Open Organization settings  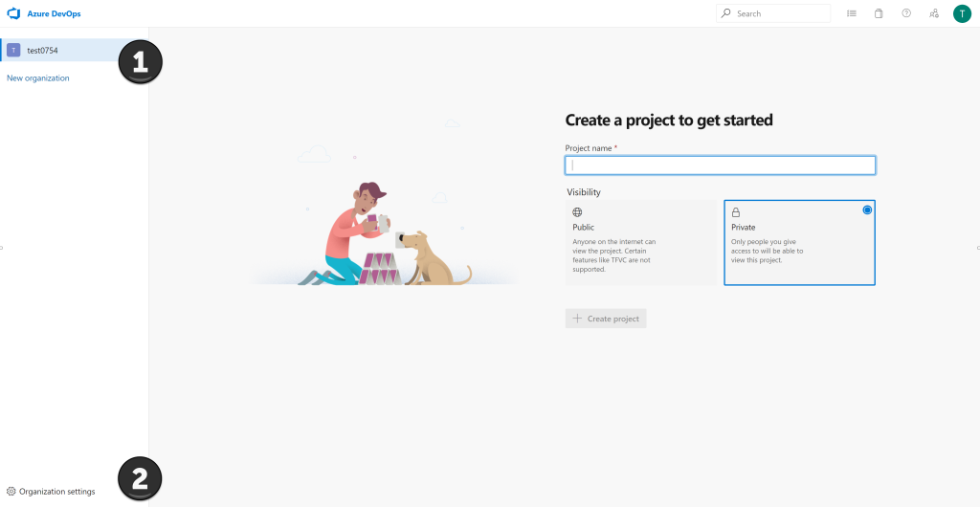pos(52,492)
